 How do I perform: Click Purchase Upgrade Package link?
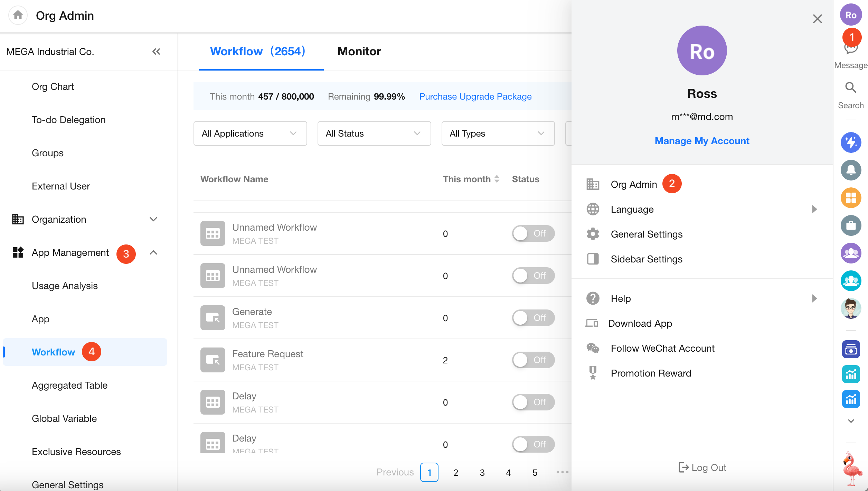[x=475, y=96]
